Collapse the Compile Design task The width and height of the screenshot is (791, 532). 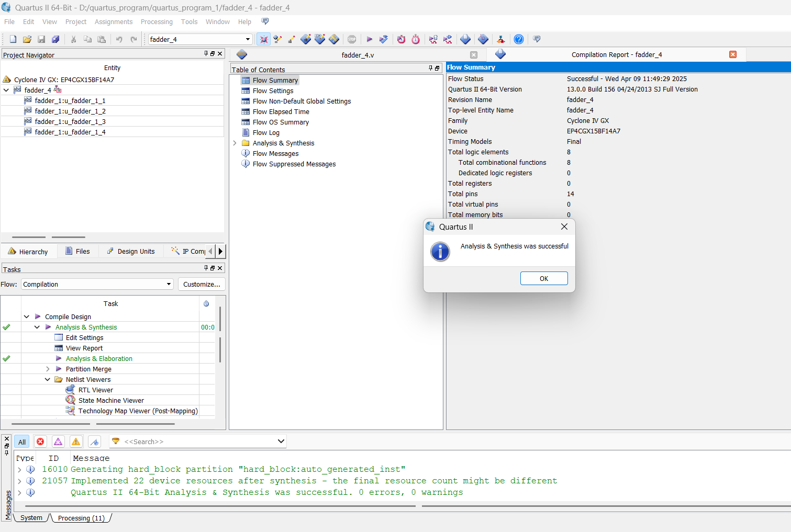tap(27, 316)
